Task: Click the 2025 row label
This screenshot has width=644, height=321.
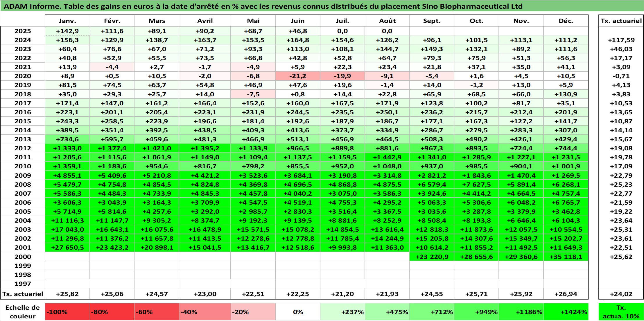Action: (23, 31)
